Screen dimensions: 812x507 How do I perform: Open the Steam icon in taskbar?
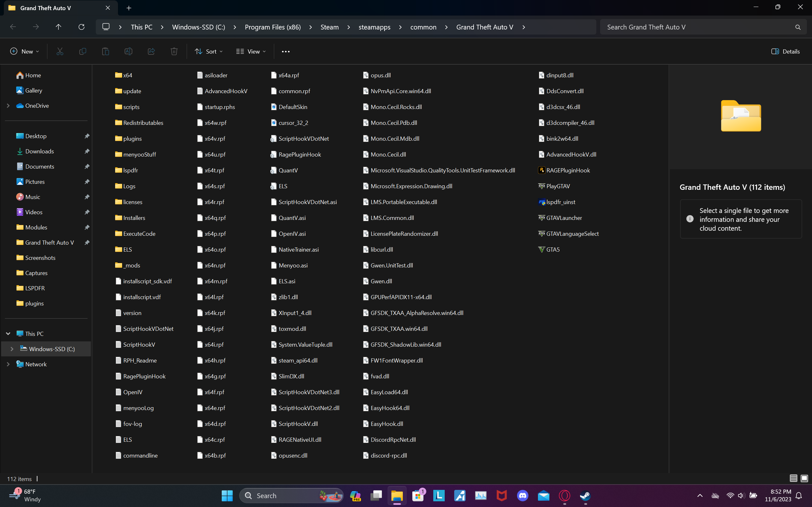tap(585, 496)
